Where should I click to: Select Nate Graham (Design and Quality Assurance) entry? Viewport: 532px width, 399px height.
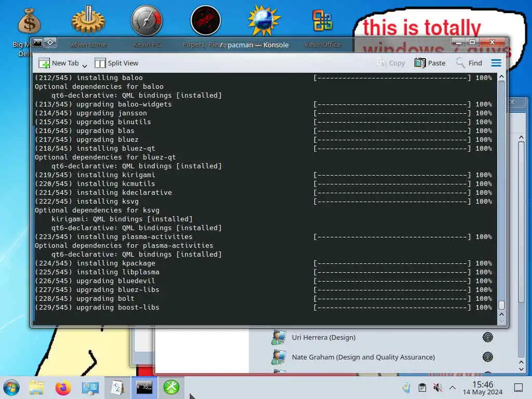click(363, 357)
